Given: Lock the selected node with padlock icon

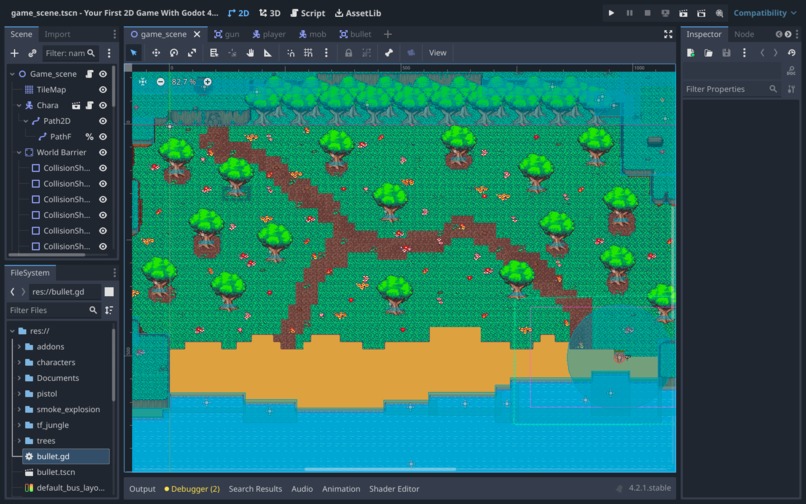Looking at the screenshot, I should pos(349,52).
